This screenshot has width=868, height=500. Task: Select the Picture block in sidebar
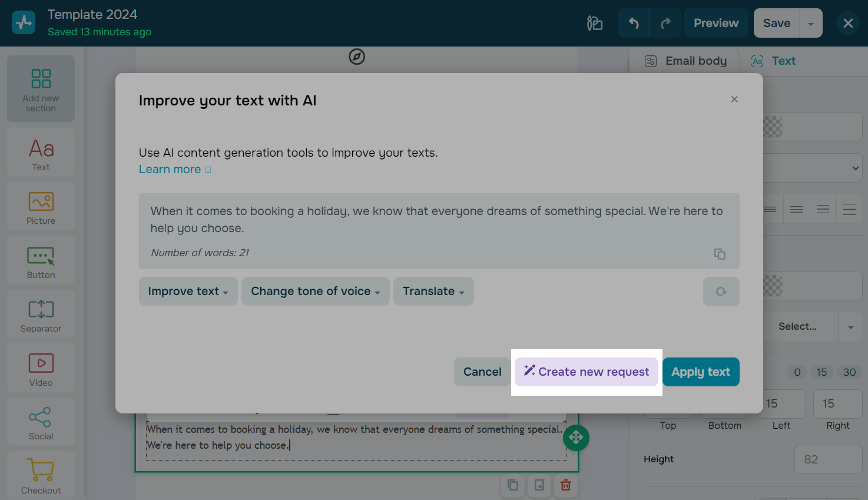[41, 206]
